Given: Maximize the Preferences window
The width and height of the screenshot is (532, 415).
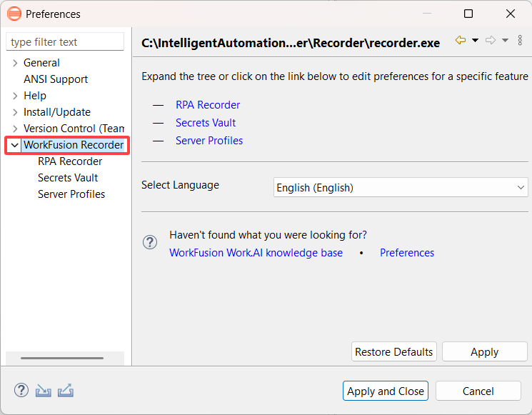Looking at the screenshot, I should point(468,14).
